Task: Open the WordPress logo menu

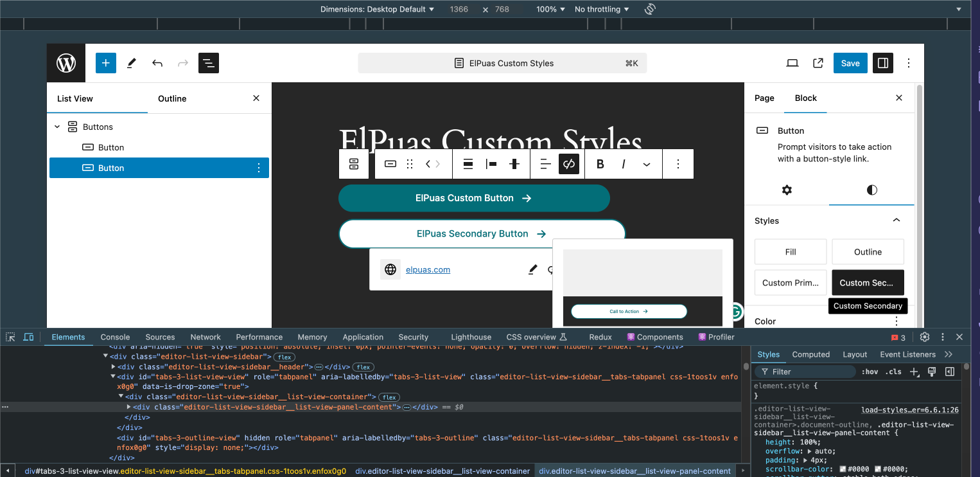Action: point(66,63)
